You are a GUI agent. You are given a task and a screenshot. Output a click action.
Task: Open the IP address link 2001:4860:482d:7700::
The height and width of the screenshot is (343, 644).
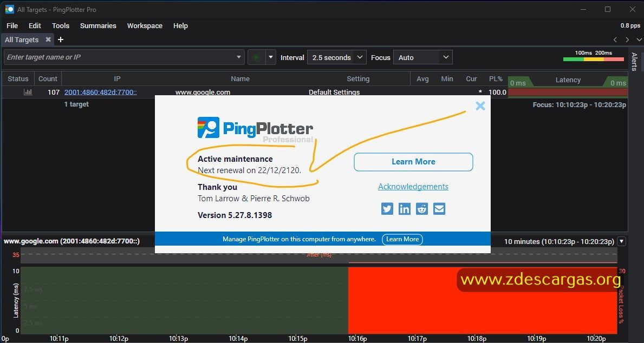[101, 92]
